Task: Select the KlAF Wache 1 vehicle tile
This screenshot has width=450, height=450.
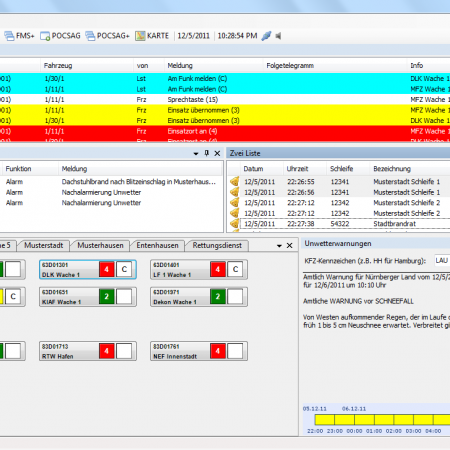Action: pos(88,297)
